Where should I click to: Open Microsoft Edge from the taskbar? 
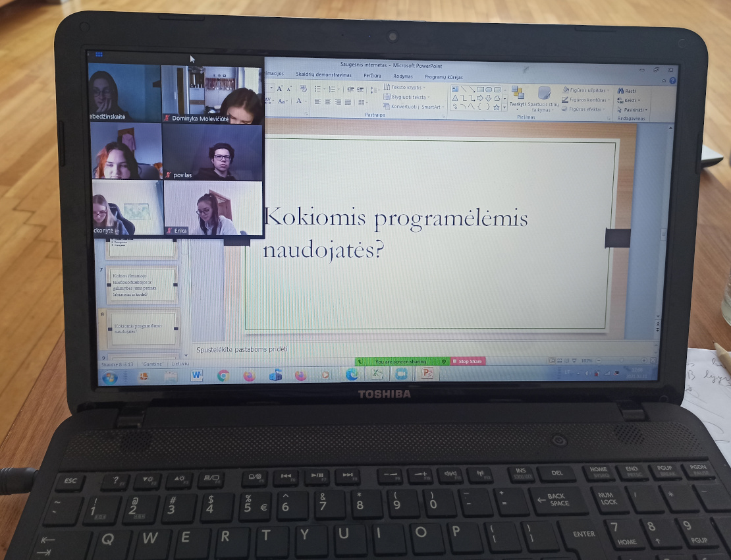tap(352, 374)
